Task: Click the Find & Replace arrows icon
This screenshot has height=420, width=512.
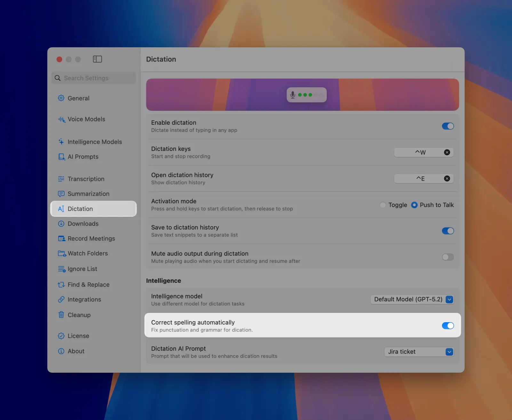Action: coord(61,284)
